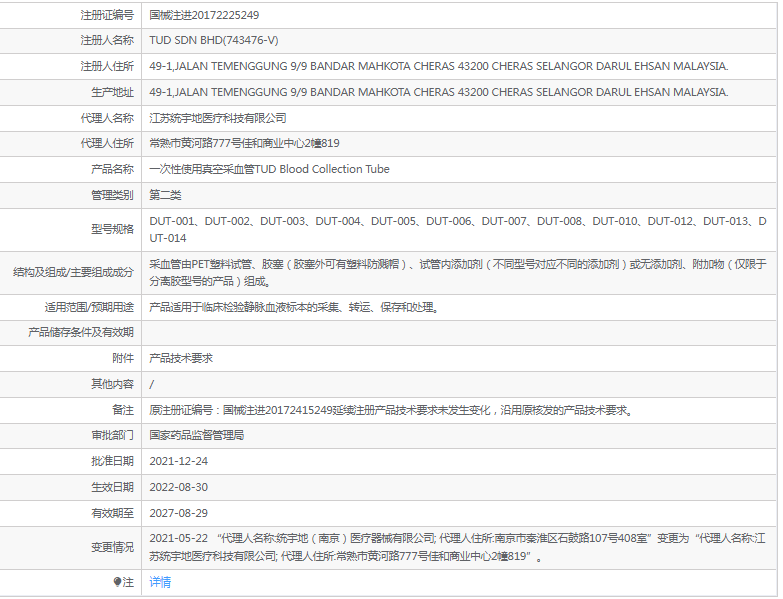Select the 第二类 management category value
Image resolution: width=783 pixels, height=599 pixels.
(165, 194)
